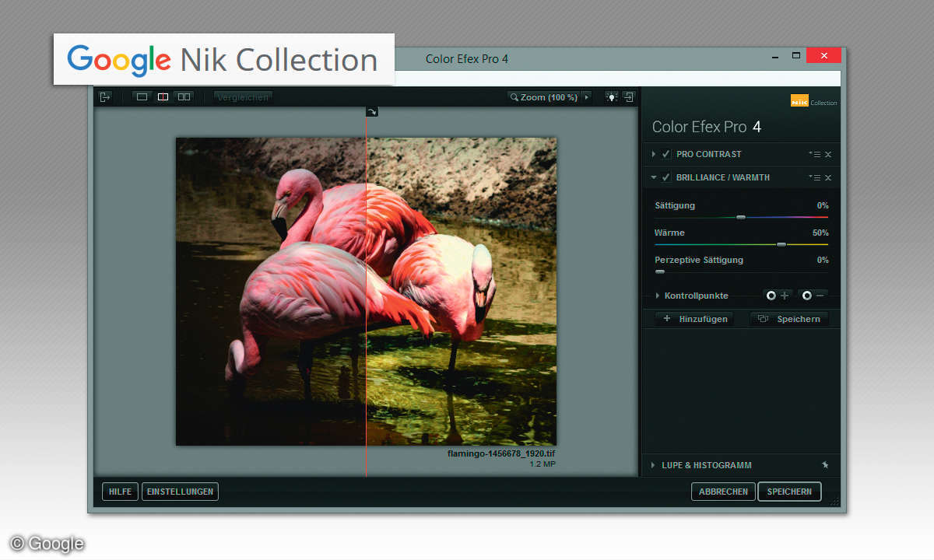Expand the Lupe & Histogramm panel
934x560 pixels.
[654, 465]
